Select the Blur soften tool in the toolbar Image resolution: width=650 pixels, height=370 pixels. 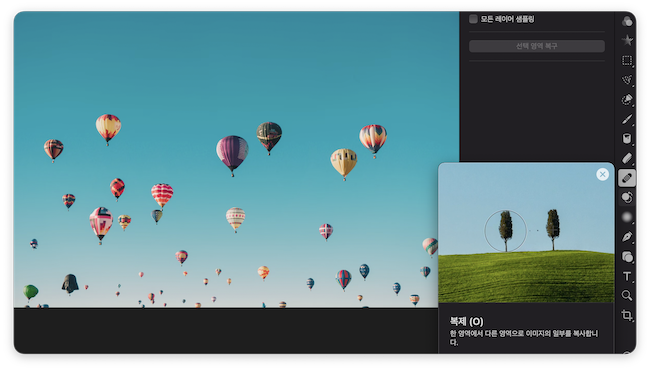627,217
